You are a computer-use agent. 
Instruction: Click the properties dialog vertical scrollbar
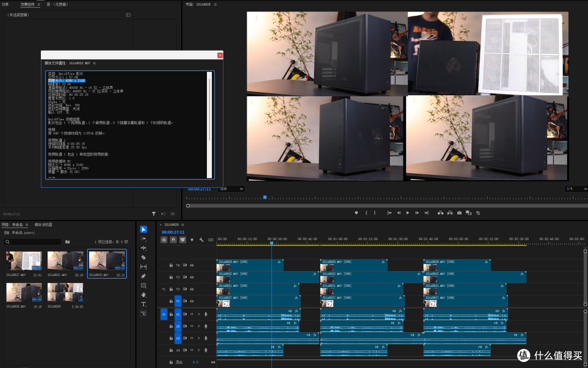click(x=210, y=125)
